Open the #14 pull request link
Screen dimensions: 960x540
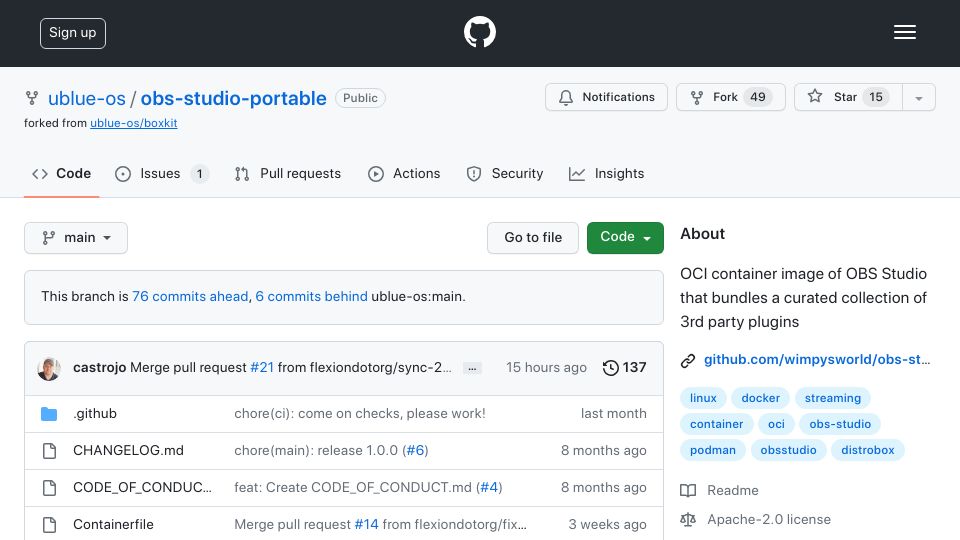366,524
